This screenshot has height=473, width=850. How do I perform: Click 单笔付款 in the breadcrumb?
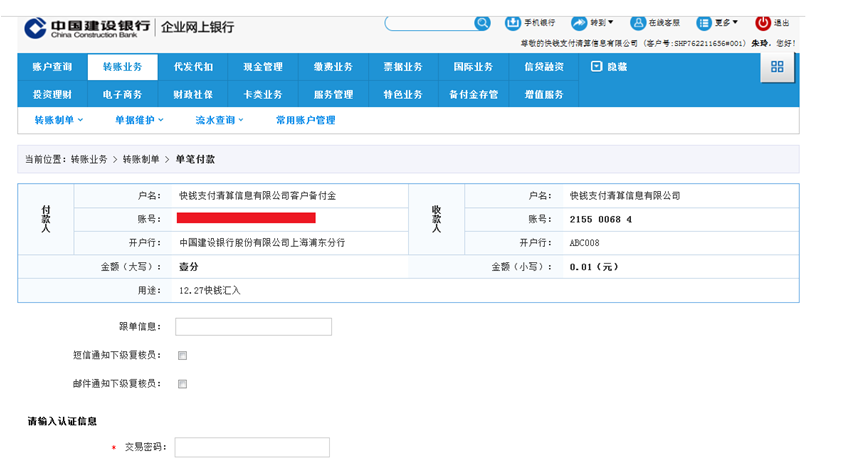pyautogui.click(x=195, y=159)
